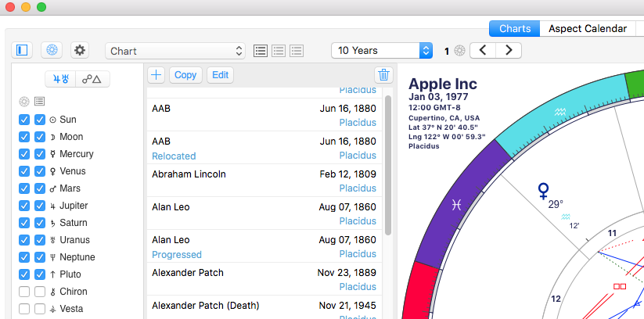Image resolution: width=644 pixels, height=319 pixels.
Task: Click the Aquarius symbol on the cyan segment
Action: coord(560,112)
